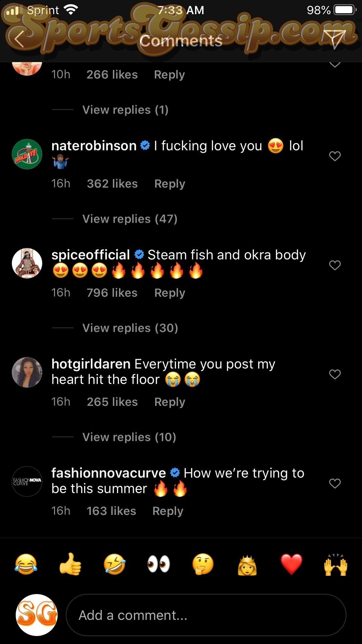Like spiceofficial's comment with the heart
Screen dimensions: 362x644
335,265
